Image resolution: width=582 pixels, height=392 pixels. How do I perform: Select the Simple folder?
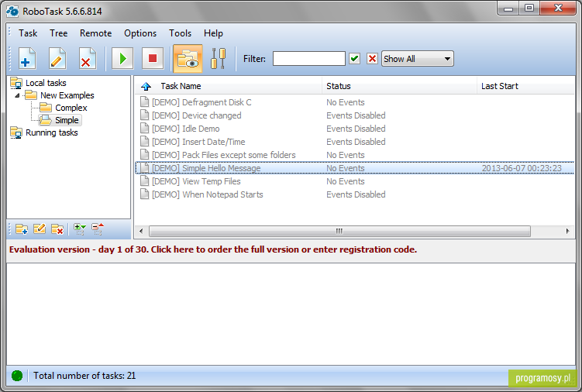(67, 120)
